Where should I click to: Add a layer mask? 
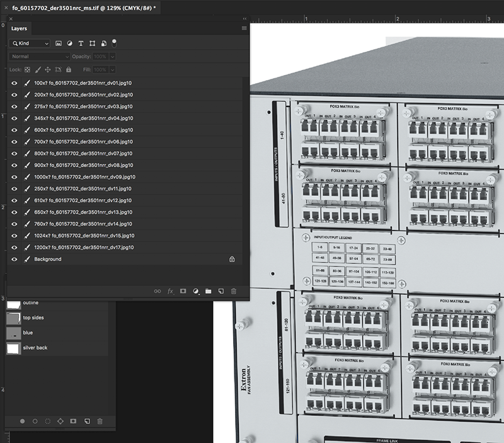[183, 291]
